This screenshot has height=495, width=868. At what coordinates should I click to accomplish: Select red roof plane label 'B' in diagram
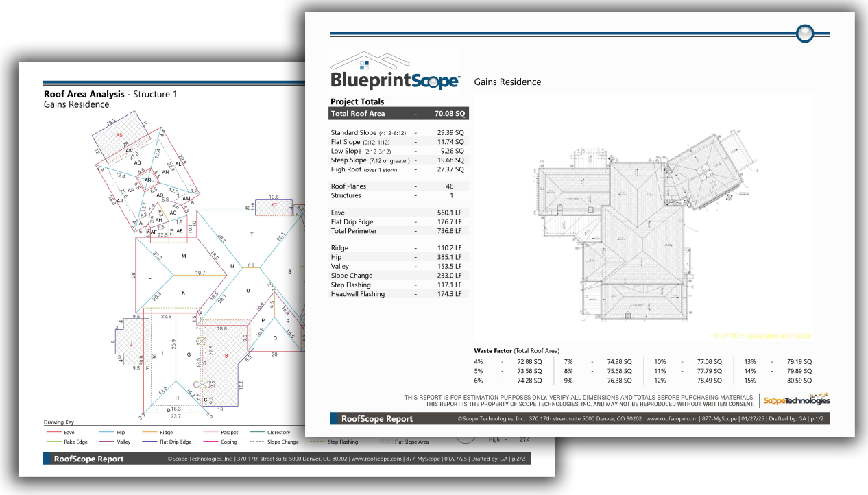click(x=226, y=356)
